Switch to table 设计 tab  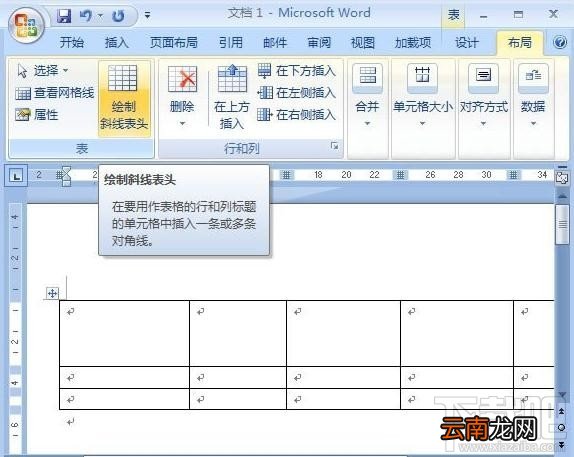click(467, 42)
